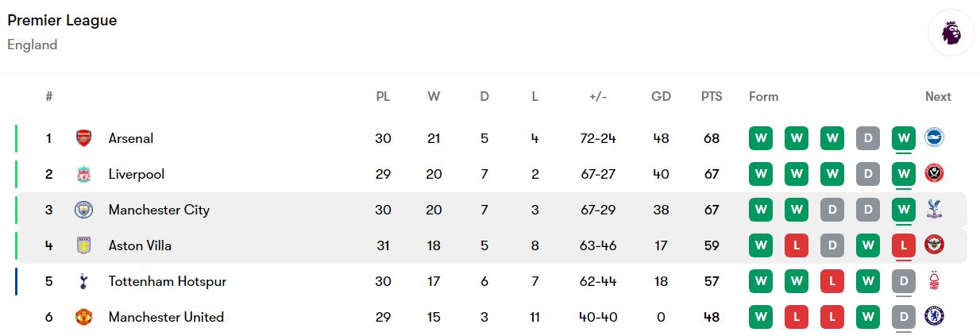Open Manchester City's next opponent Crystal Palace badge
980x336 pixels.
click(x=935, y=210)
